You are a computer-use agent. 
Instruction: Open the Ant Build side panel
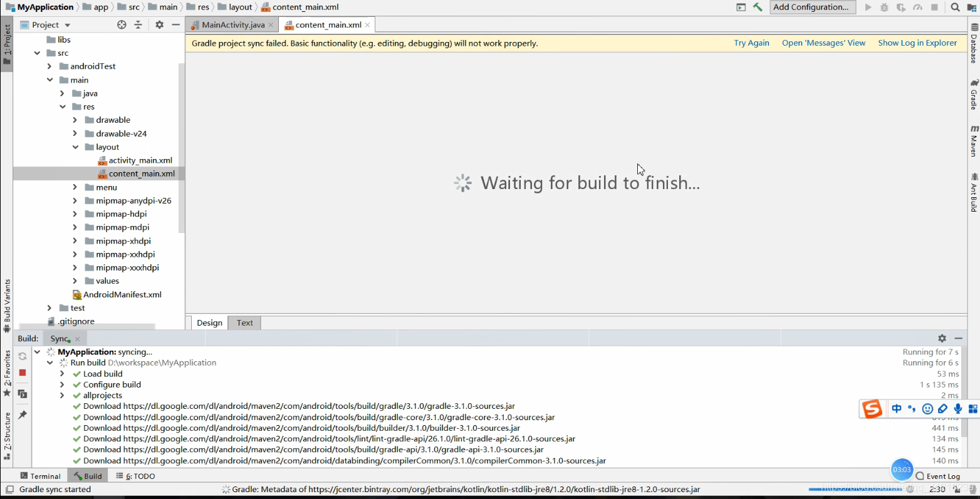tap(974, 192)
